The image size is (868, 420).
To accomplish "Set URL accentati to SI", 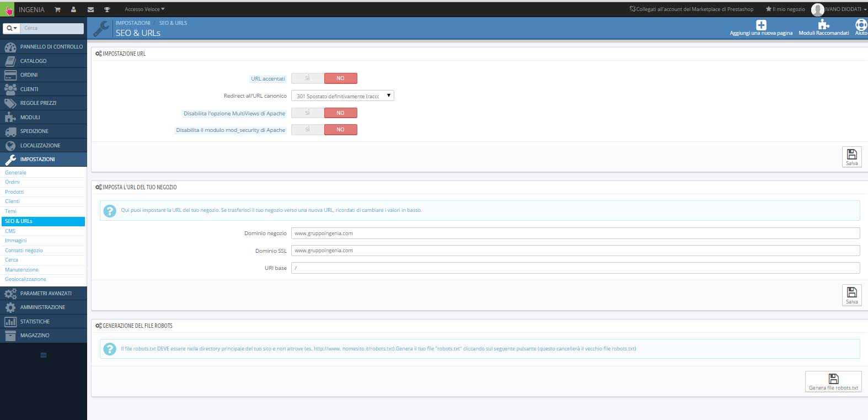I will pyautogui.click(x=308, y=78).
